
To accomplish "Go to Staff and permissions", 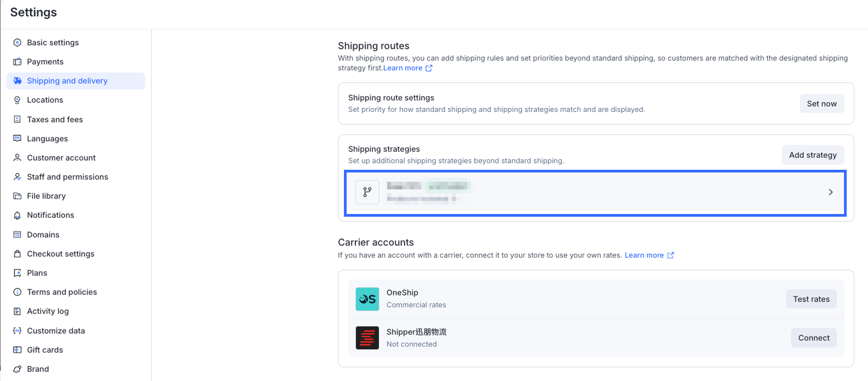I will (x=67, y=177).
